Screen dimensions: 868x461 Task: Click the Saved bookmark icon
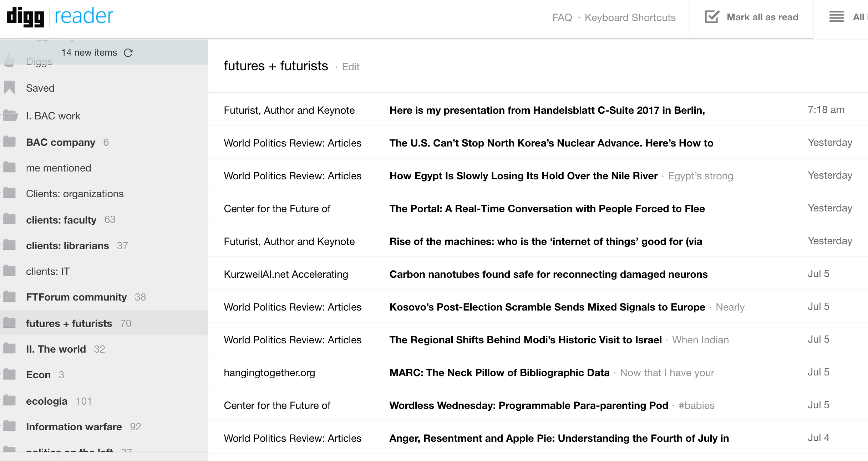pyautogui.click(x=10, y=87)
